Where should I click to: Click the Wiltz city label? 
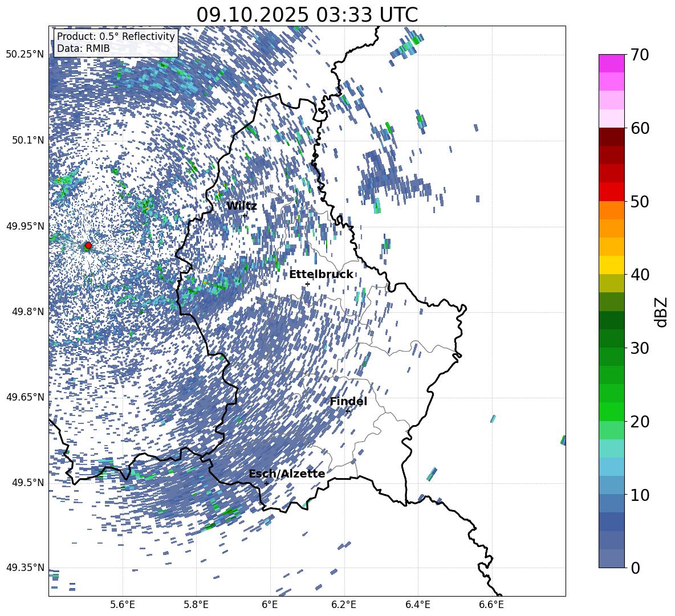(242, 206)
